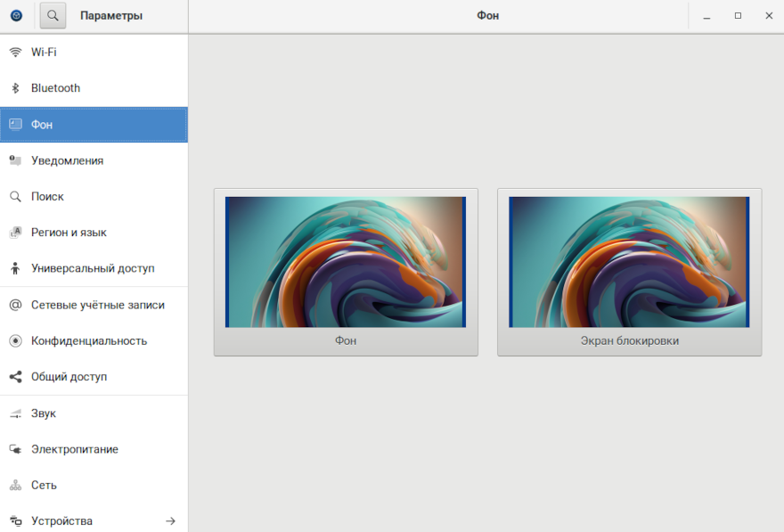This screenshot has width=784, height=532.
Task: Click the lock screen wallpaper thumbnail
Action: click(629, 262)
